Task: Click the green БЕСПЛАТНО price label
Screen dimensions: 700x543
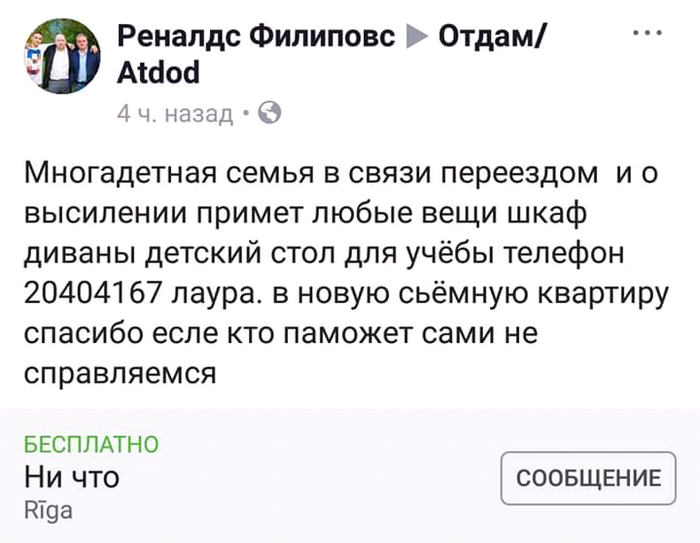Action: (x=91, y=444)
